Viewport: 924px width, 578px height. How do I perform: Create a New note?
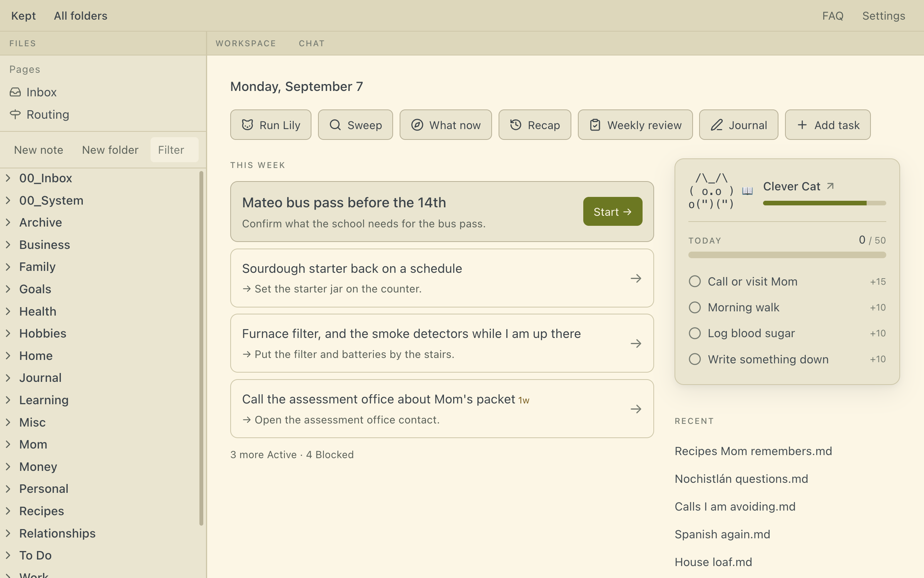click(38, 150)
